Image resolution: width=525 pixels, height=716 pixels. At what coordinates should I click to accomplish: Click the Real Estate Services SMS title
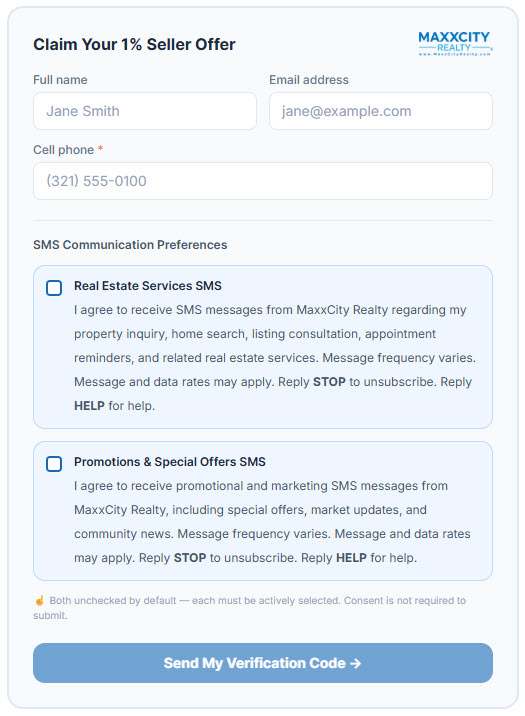(148, 286)
